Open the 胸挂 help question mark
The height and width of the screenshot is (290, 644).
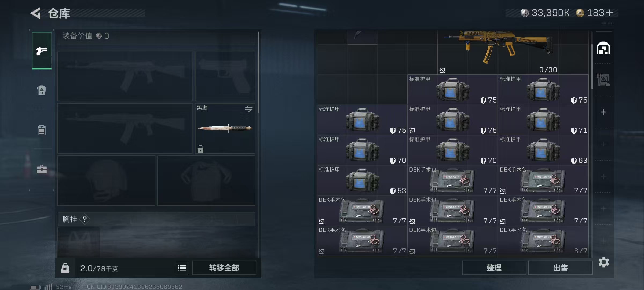click(x=85, y=219)
